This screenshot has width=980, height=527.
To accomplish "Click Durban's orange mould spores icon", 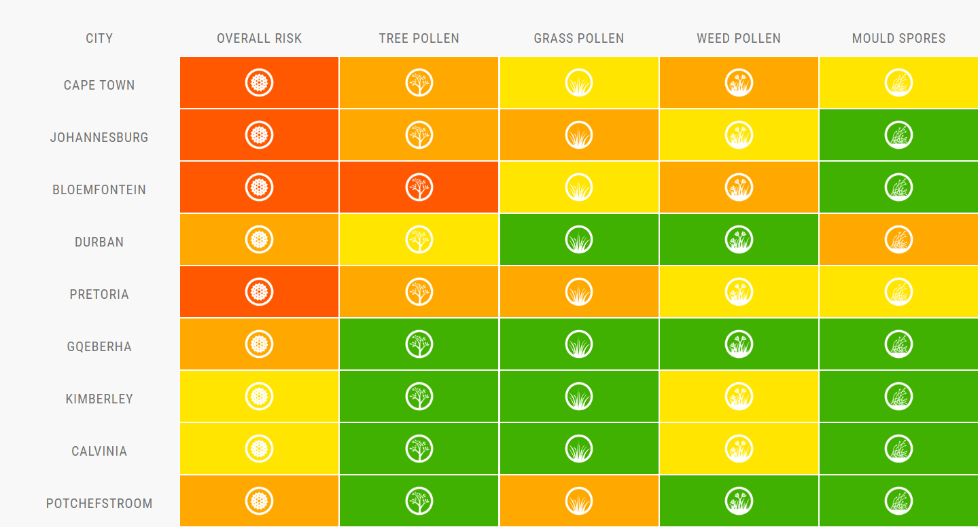I will coord(898,240).
